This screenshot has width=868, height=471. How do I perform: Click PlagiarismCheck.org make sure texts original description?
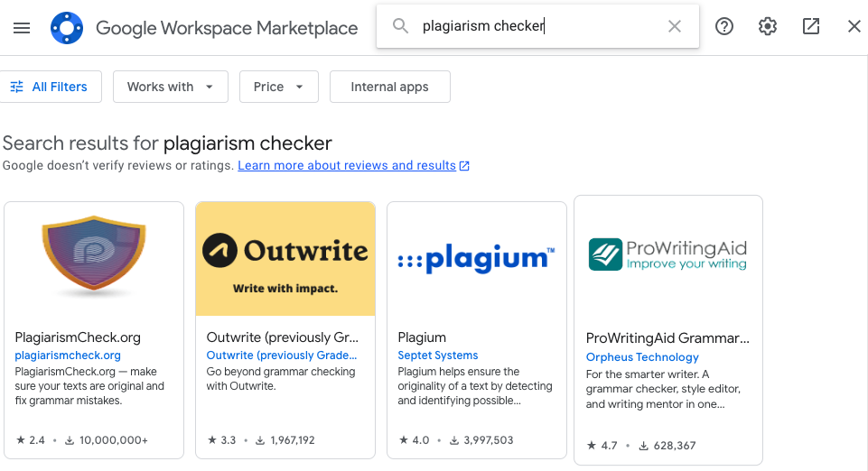(x=89, y=386)
